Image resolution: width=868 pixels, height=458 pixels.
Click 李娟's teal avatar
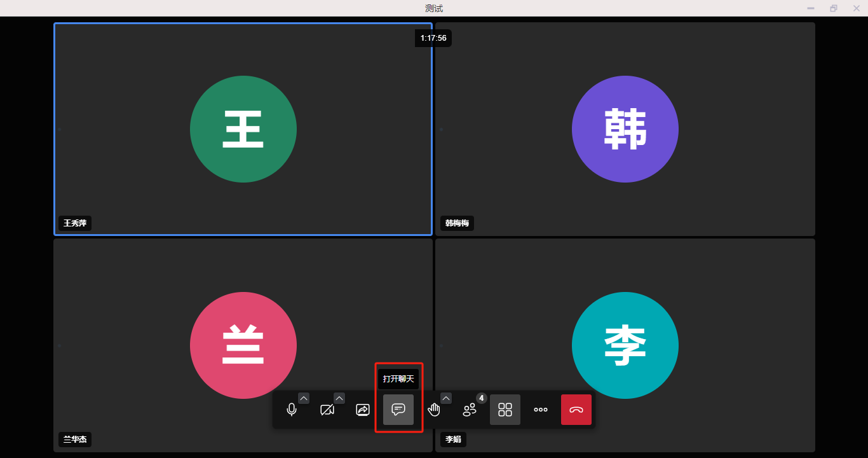pos(625,345)
